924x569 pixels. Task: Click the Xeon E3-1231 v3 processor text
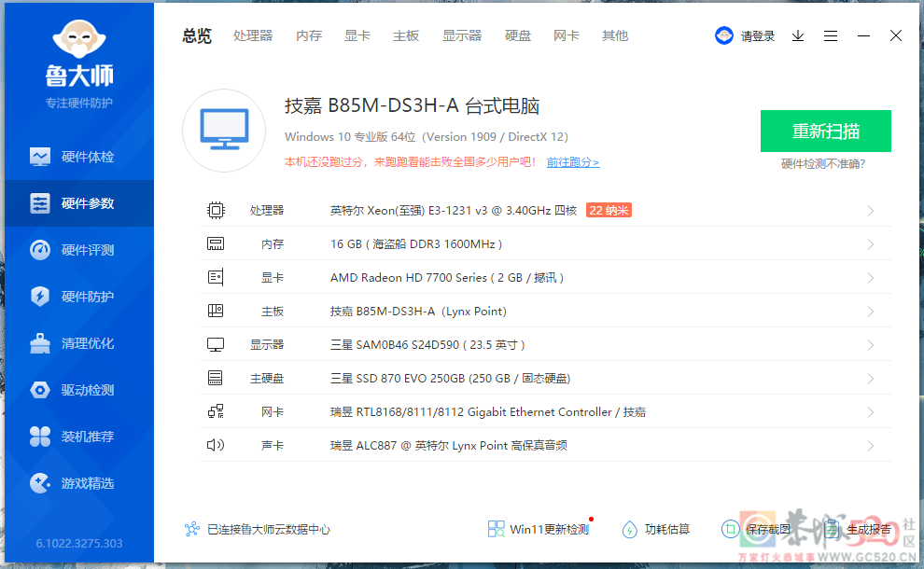(x=454, y=210)
